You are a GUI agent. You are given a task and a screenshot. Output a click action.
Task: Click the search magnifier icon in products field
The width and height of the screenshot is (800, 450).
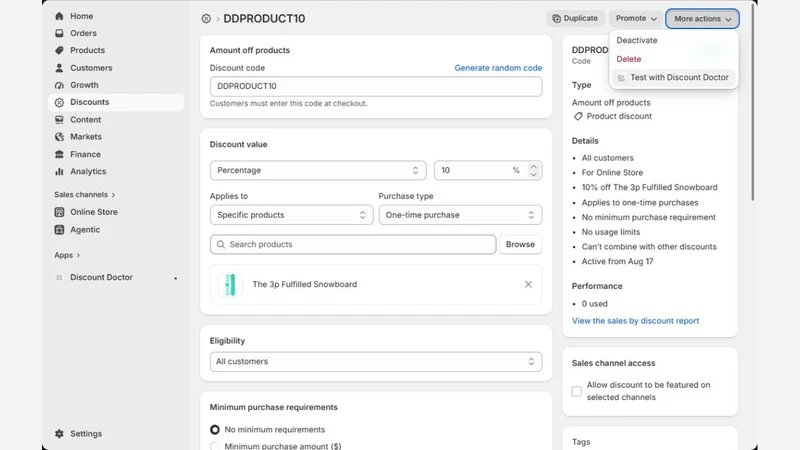[221, 244]
